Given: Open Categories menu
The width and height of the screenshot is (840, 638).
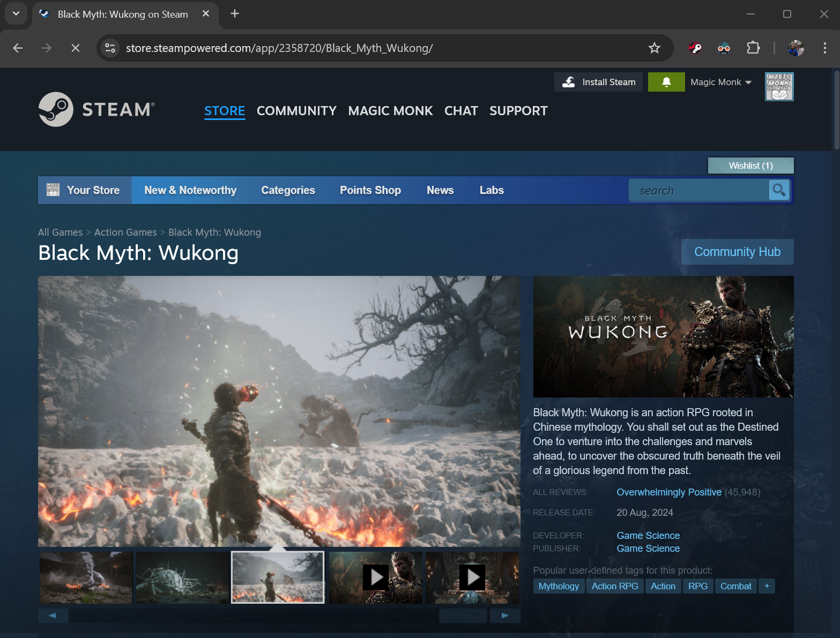Looking at the screenshot, I should (x=288, y=190).
